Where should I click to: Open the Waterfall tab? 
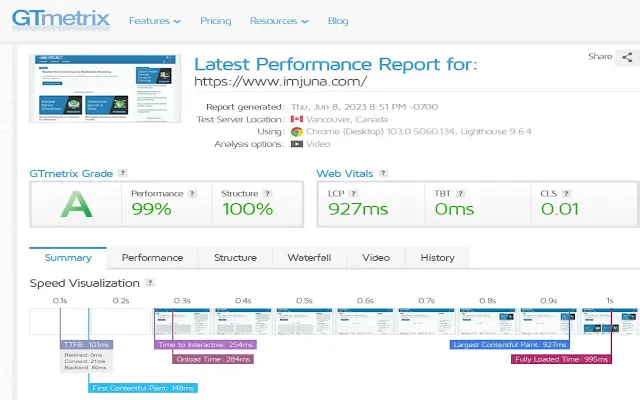(309, 258)
